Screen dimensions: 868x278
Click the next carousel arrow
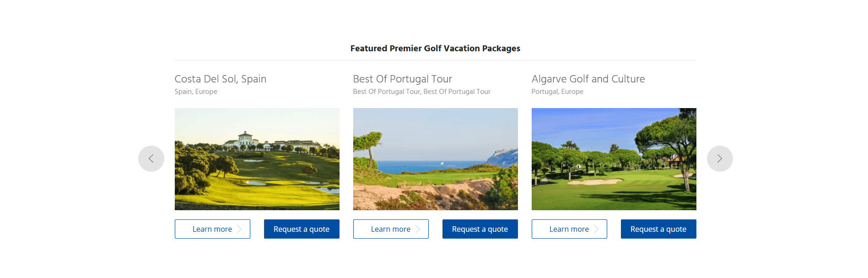(720, 159)
